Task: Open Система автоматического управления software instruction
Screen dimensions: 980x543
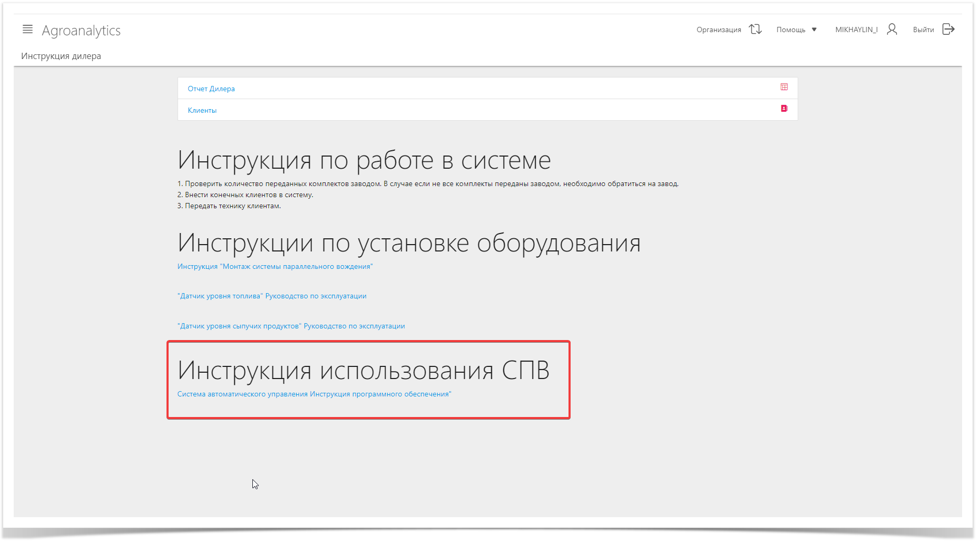Action: [314, 394]
